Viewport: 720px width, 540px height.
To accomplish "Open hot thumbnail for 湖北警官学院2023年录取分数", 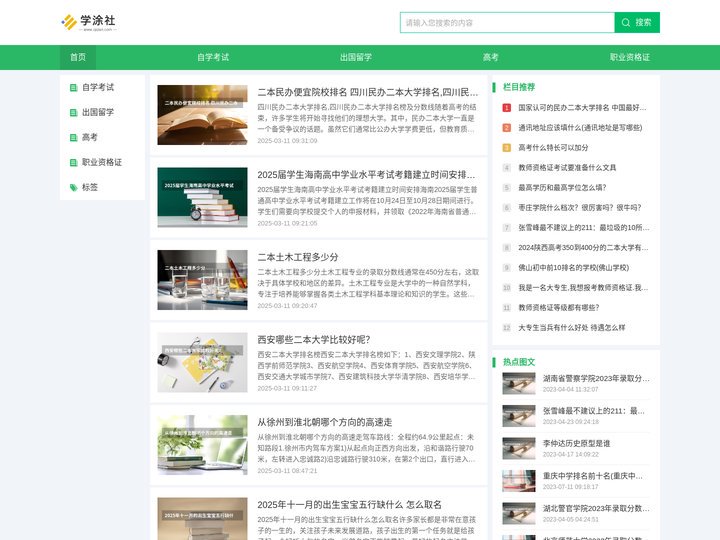I will click(x=519, y=513).
